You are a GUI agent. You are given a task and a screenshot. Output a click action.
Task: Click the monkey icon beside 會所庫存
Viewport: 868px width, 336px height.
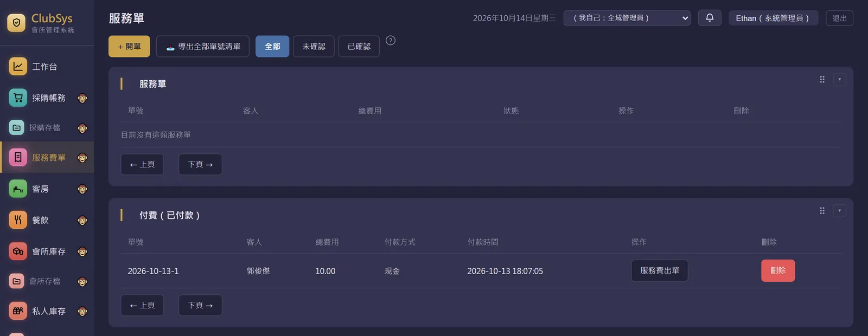click(x=82, y=252)
